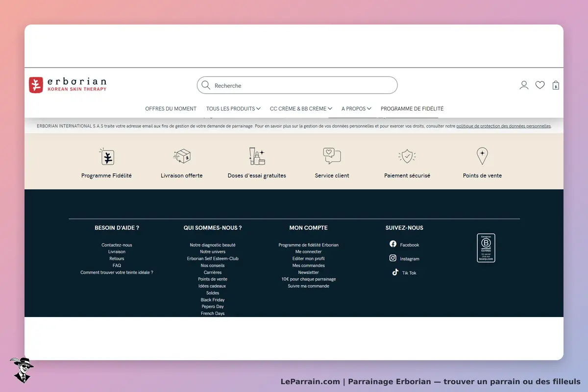Open Nos conseils link

point(213,266)
